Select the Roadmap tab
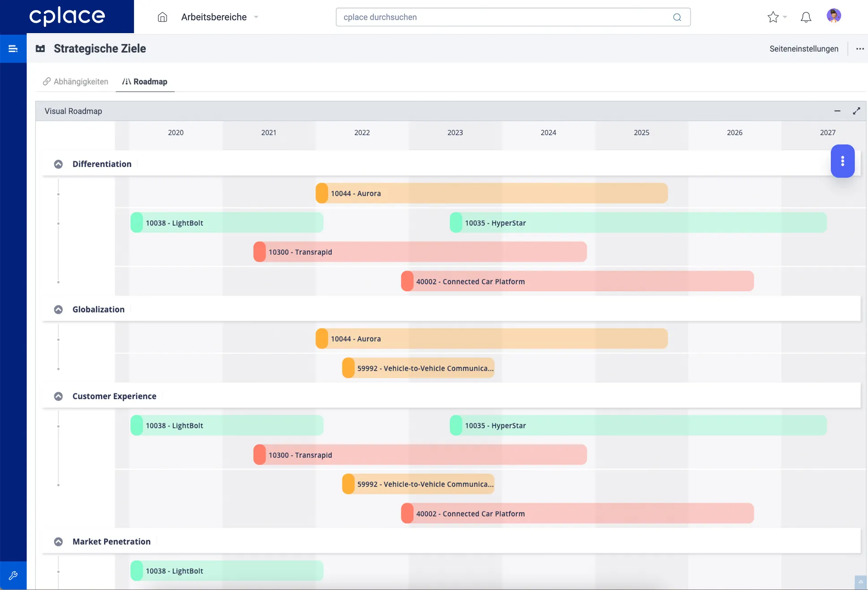This screenshot has height=590, width=868. [x=145, y=82]
